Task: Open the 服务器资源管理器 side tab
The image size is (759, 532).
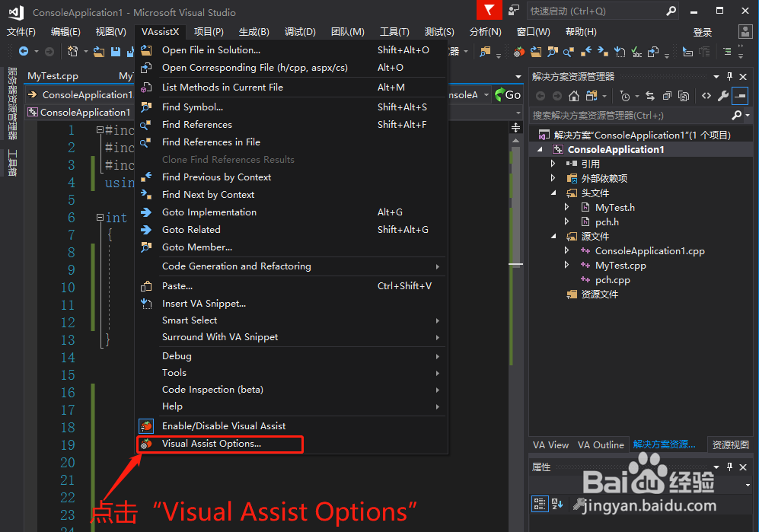Action: [13, 104]
